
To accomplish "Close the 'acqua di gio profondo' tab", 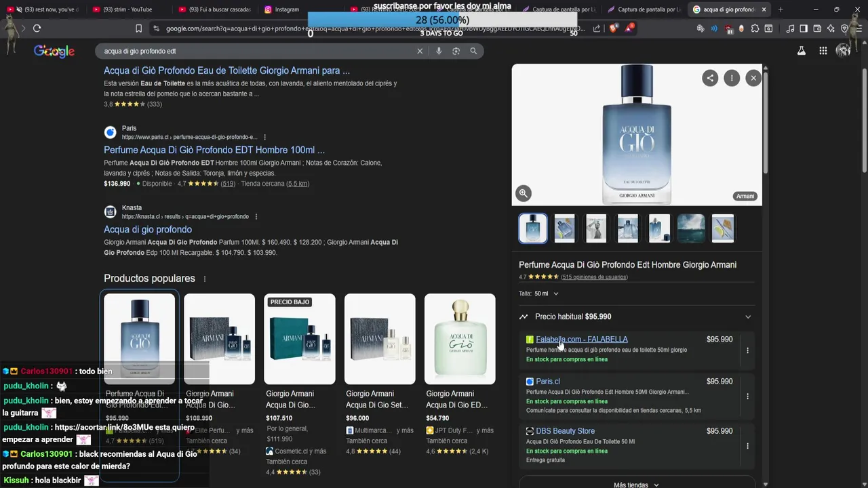I will click(764, 9).
